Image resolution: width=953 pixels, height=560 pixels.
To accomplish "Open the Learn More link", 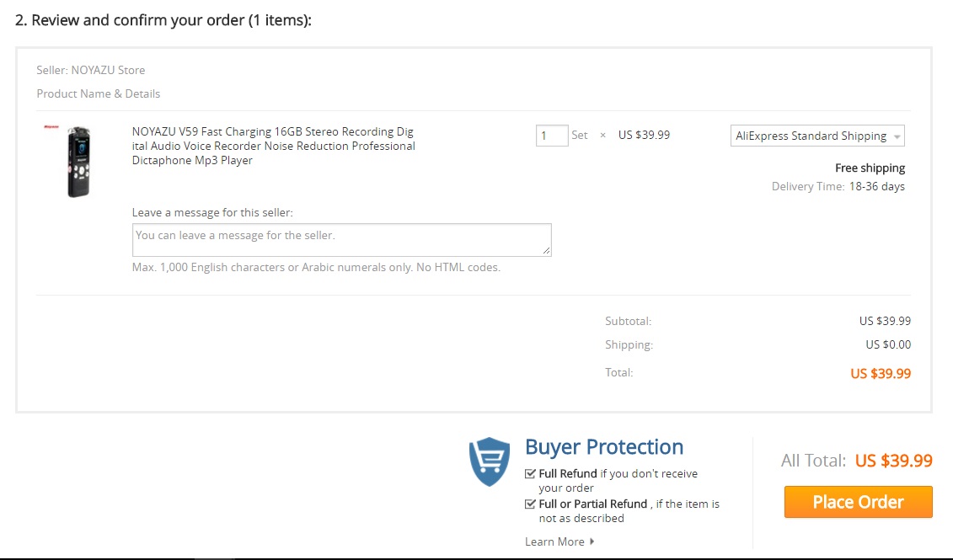I will (x=554, y=541).
